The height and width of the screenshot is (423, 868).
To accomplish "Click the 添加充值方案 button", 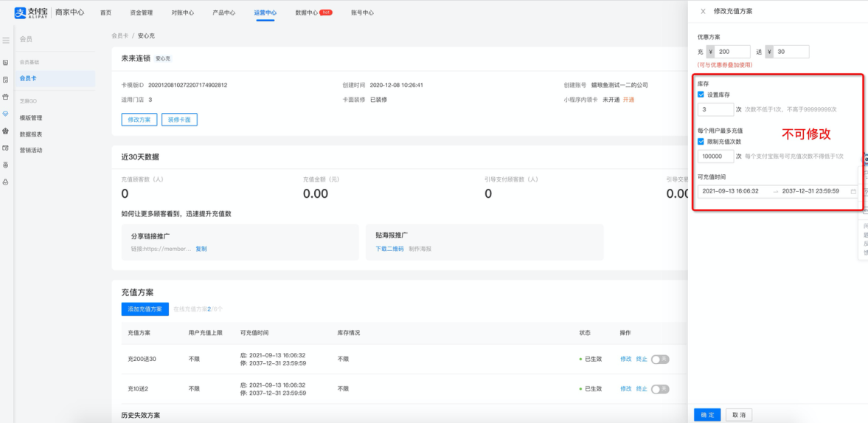I will pyautogui.click(x=145, y=309).
